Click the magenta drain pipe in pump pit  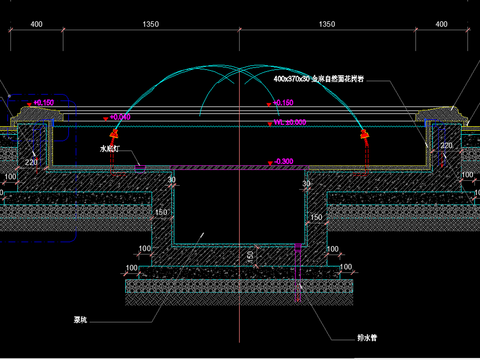298,273
